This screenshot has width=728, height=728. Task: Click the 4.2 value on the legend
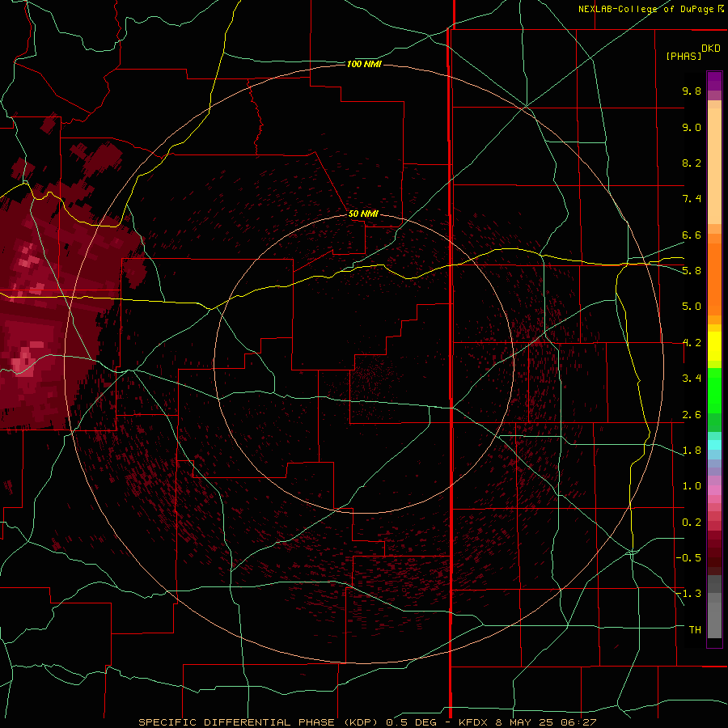[692, 343]
